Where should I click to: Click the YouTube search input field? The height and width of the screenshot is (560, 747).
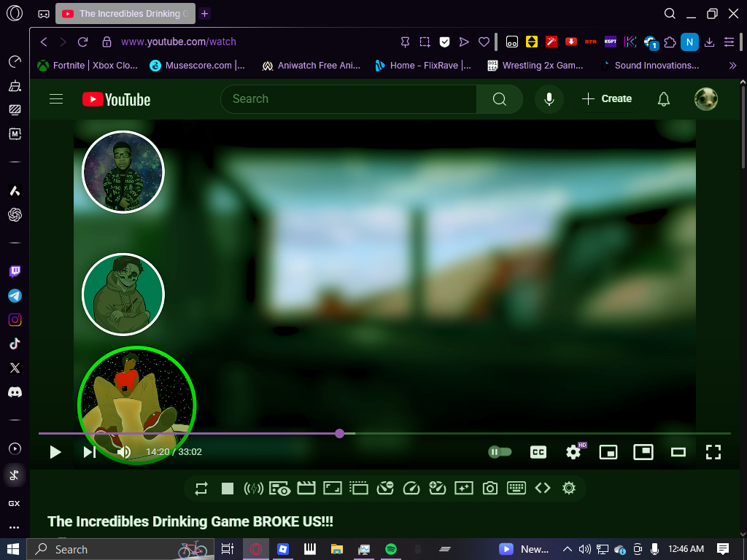click(348, 99)
